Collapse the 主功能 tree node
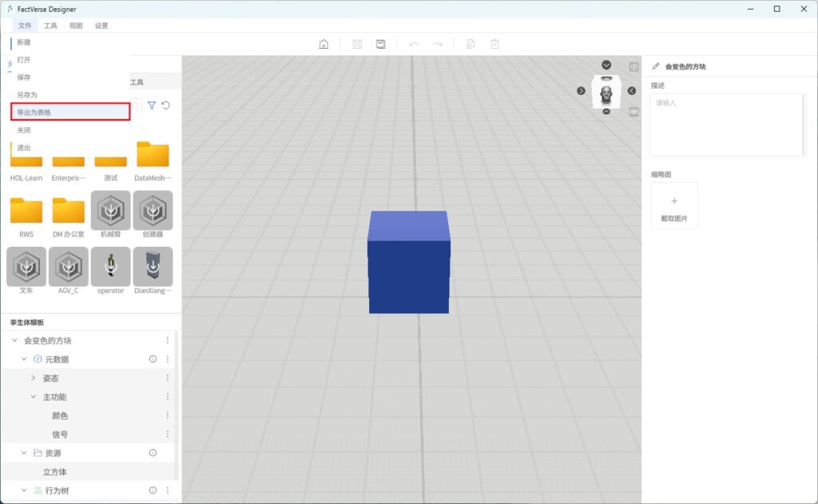This screenshot has width=818, height=504. point(34,397)
